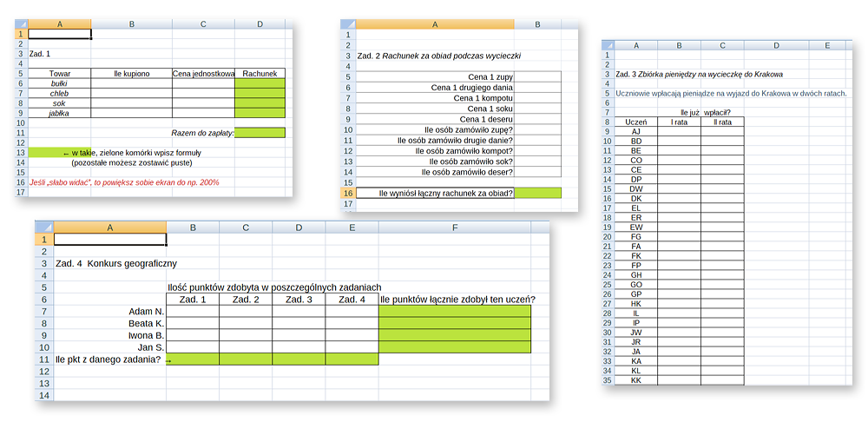Screen dimensions: 868x422
Task: Click the red "słabo widać" note text
Action: pos(124,182)
